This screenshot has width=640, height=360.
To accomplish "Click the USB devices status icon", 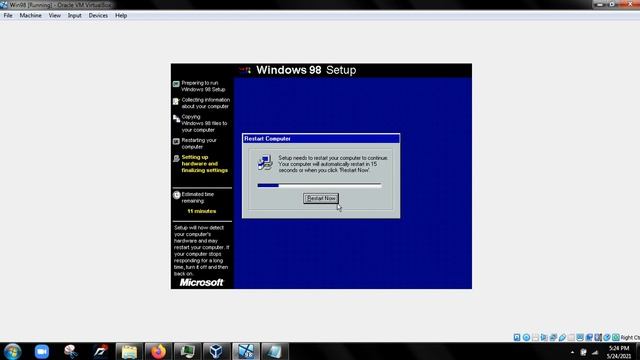I will point(562,338).
